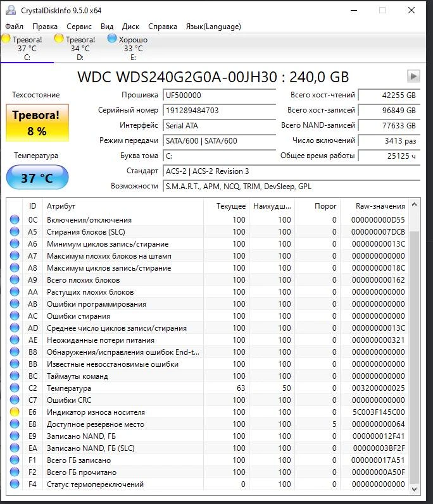Switch to disk E: with Хорошо status
This screenshot has width=433, height=504.
(133, 48)
